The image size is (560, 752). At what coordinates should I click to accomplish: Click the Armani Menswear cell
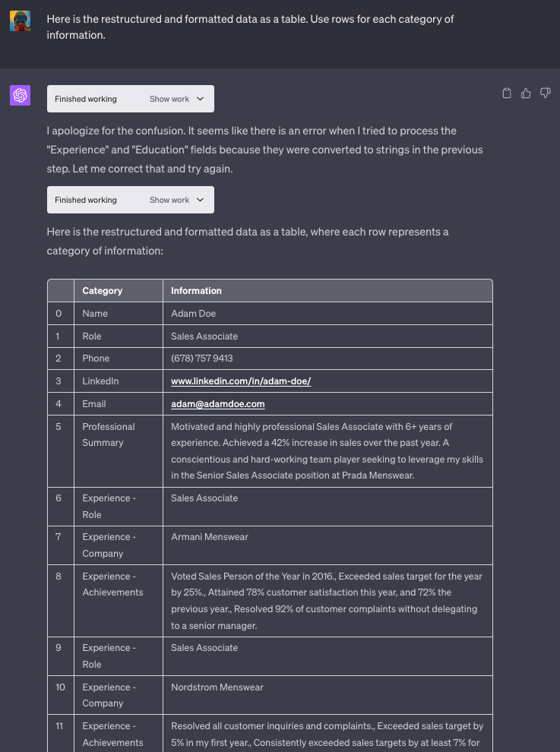tap(210, 537)
